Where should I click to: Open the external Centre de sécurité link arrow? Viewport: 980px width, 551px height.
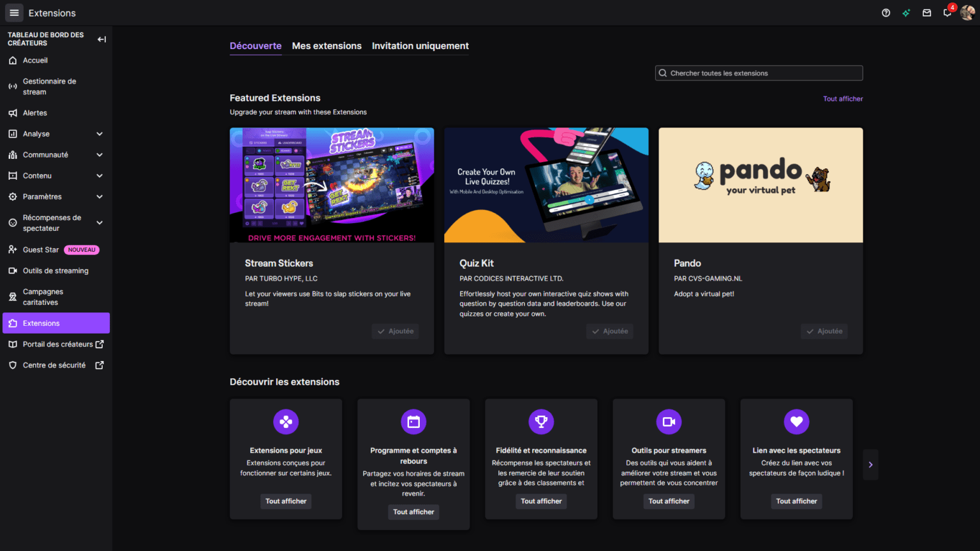[x=100, y=365]
